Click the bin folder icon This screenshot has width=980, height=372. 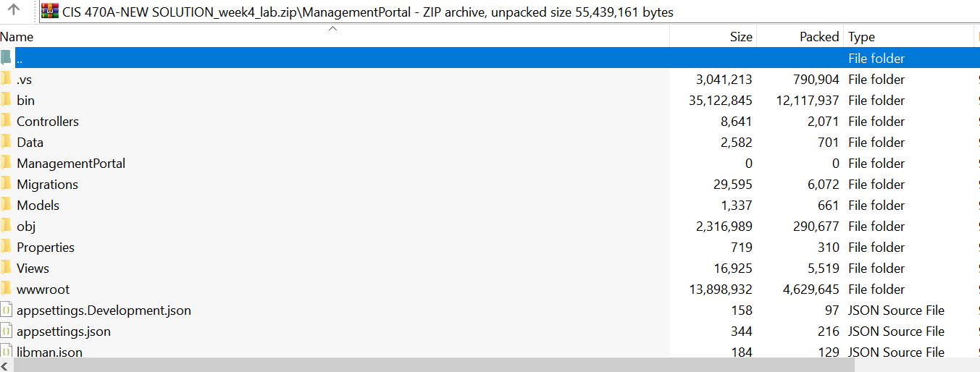[x=7, y=100]
